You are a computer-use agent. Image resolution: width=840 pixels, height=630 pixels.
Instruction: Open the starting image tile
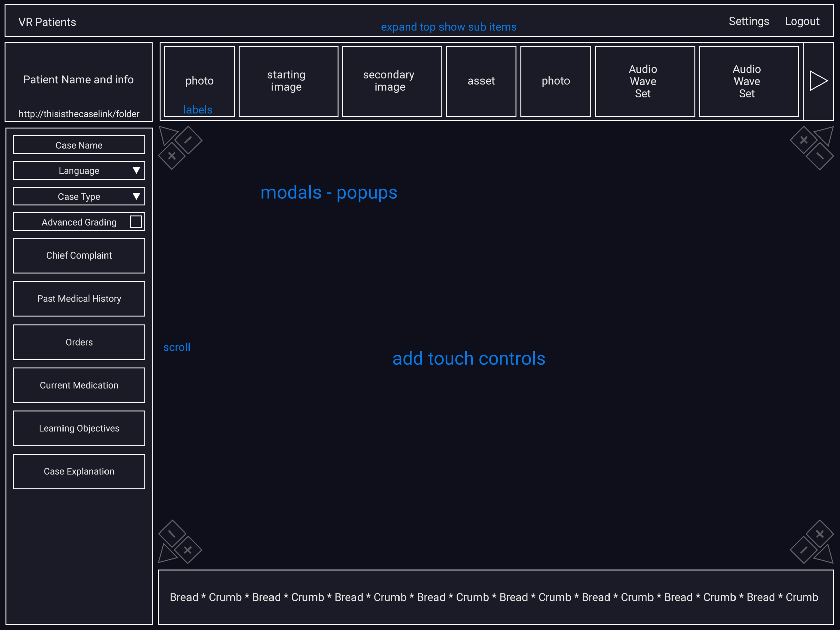[x=288, y=81]
